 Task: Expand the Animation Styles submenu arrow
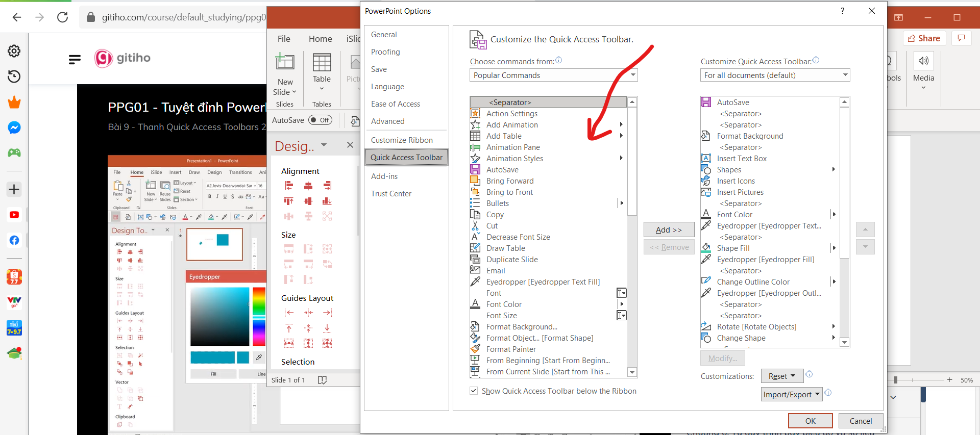point(621,158)
